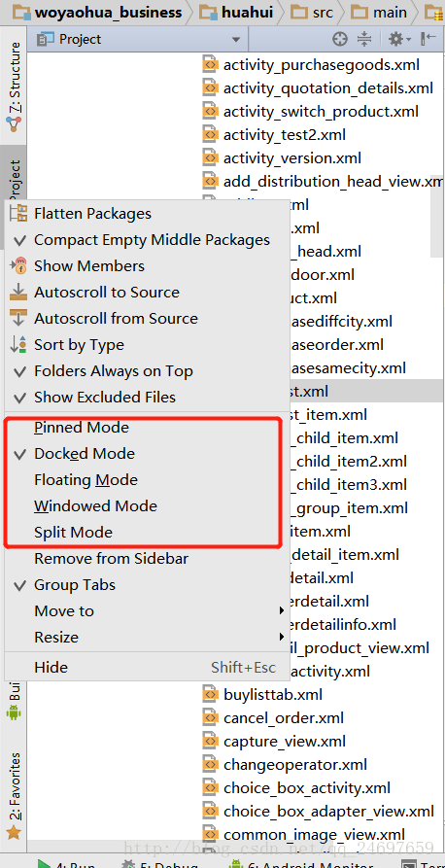Screen dimensions: 445x868
Task: Choose Windowed Mode menu entry
Action: tap(95, 506)
